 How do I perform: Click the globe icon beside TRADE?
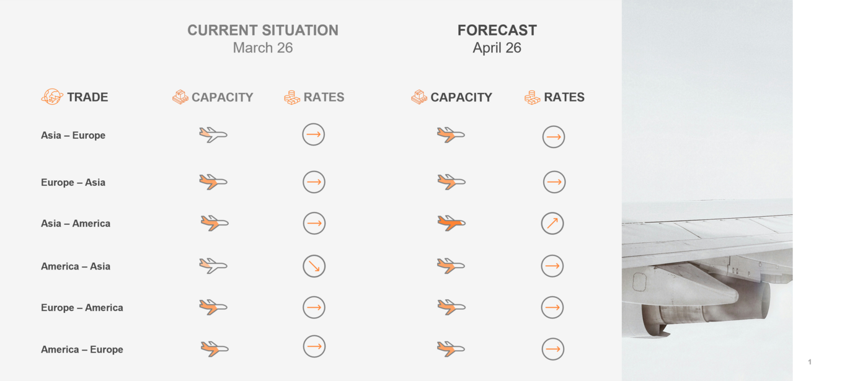52,97
